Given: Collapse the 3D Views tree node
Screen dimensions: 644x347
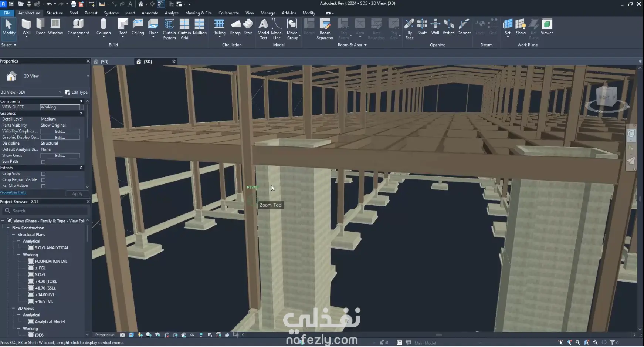Looking at the screenshot, I should point(13,308).
